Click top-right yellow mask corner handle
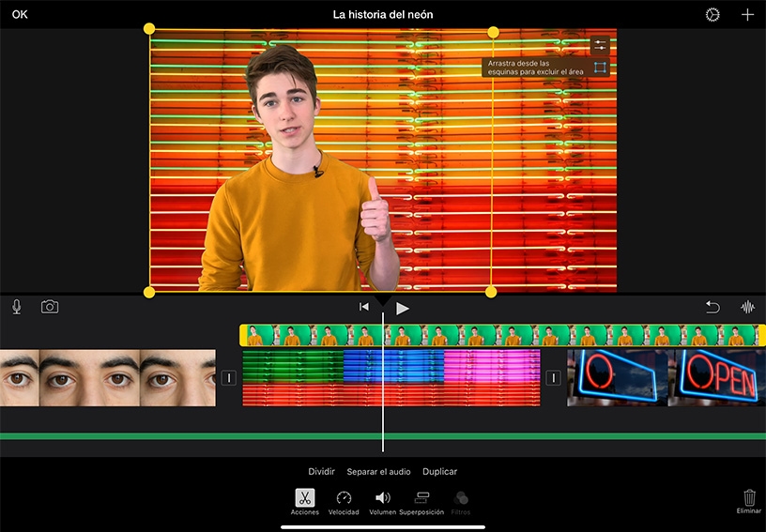Image resolution: width=766 pixels, height=532 pixels. 494,32
